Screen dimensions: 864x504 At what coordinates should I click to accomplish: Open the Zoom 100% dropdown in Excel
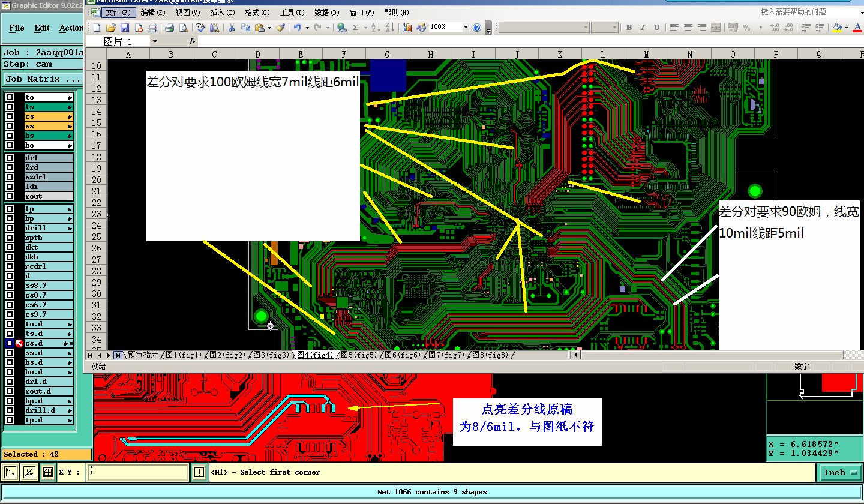click(x=466, y=28)
